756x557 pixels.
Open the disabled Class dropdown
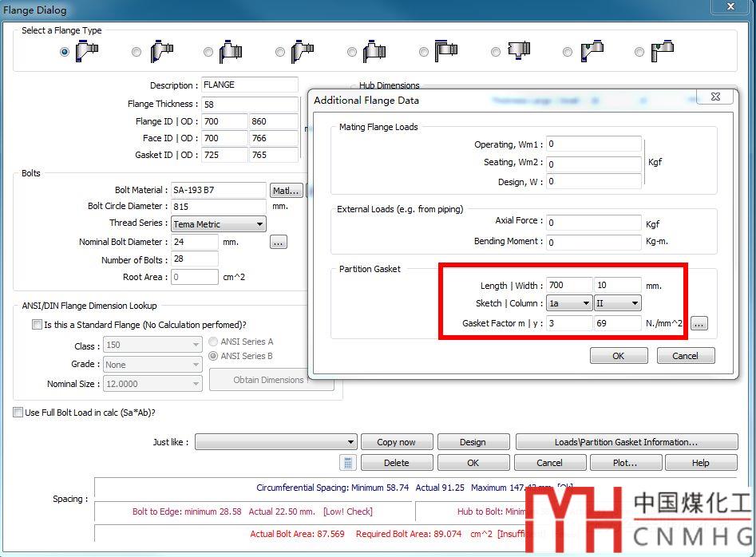pyautogui.click(x=153, y=345)
